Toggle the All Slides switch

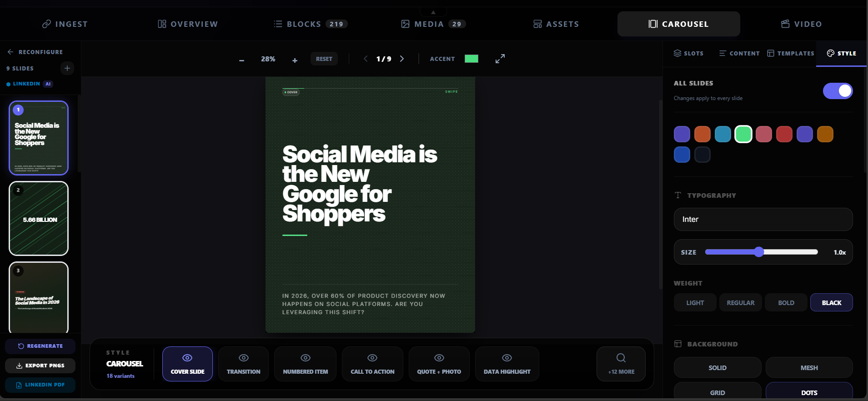point(838,91)
